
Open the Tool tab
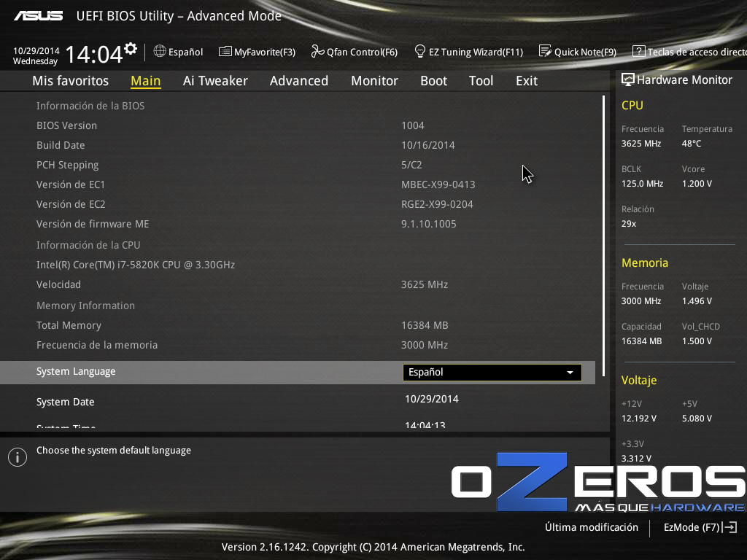pos(481,81)
